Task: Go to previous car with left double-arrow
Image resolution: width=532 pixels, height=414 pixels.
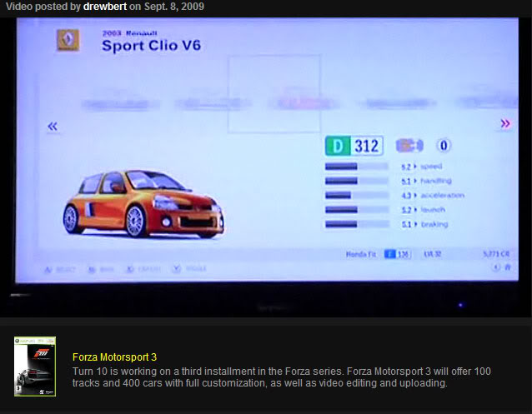Action: (x=53, y=126)
